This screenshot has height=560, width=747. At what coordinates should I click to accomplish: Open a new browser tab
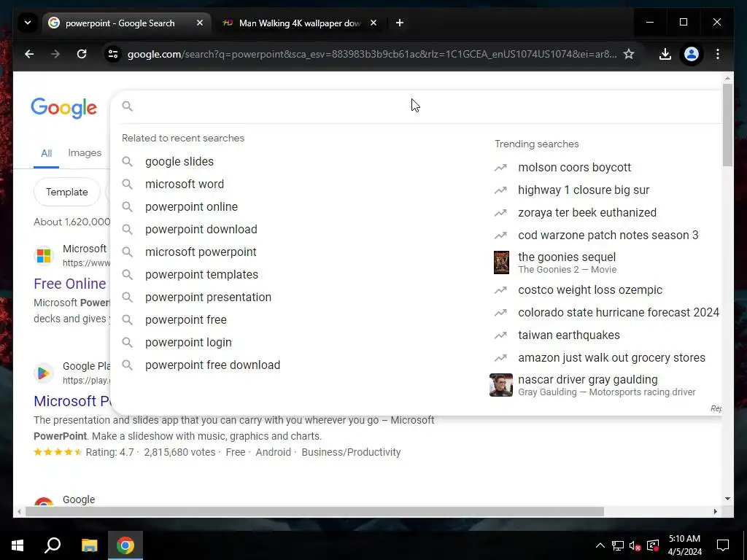[400, 23]
